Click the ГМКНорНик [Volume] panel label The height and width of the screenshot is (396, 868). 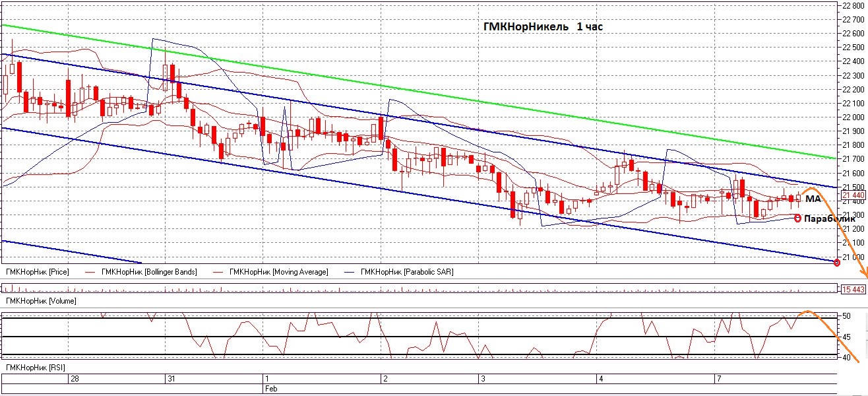40,301
